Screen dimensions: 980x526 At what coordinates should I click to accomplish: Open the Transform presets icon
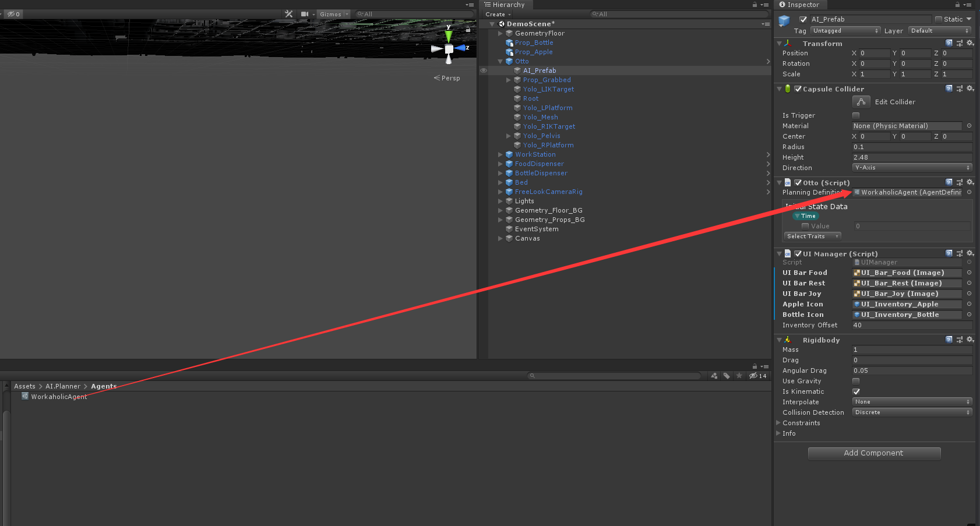(959, 43)
